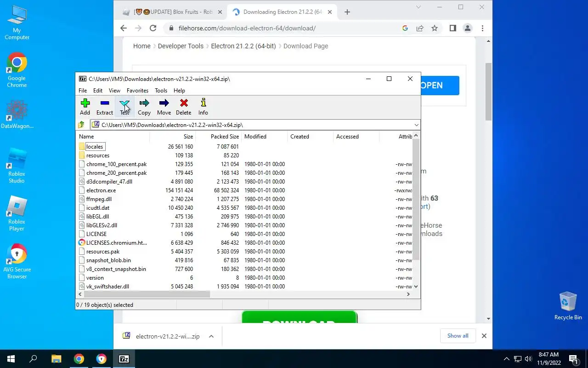Select the locales folder icon
Viewport: 588px width, 368px height.
coord(82,146)
